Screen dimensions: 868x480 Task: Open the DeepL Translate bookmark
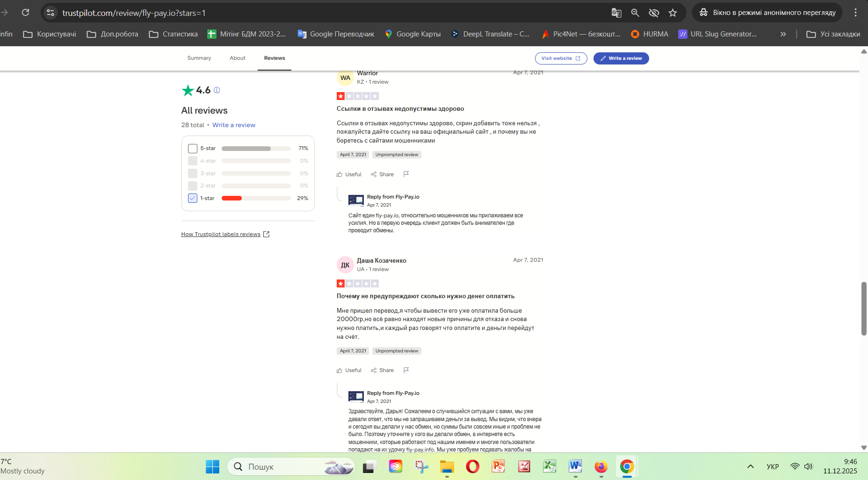tap(490, 34)
